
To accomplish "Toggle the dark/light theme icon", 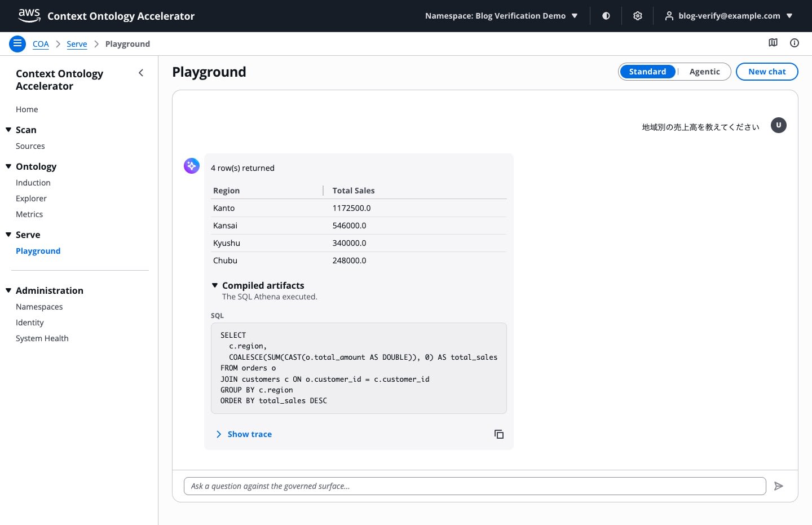I will point(606,16).
